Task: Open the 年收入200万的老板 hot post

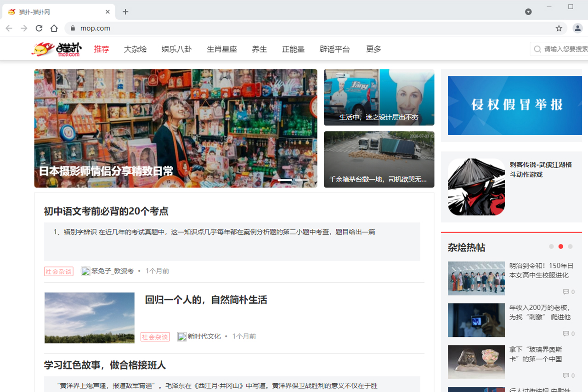Action: 540,312
